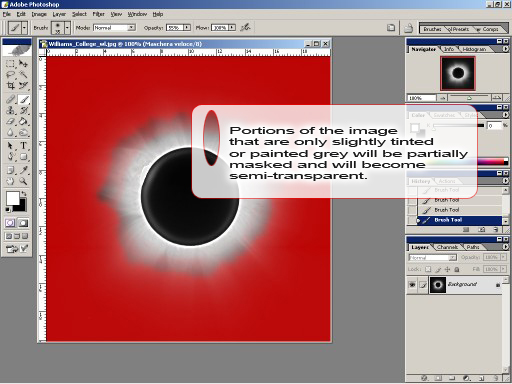Toggle lock image pixels in Layers
512x384 pixels.
point(438,269)
